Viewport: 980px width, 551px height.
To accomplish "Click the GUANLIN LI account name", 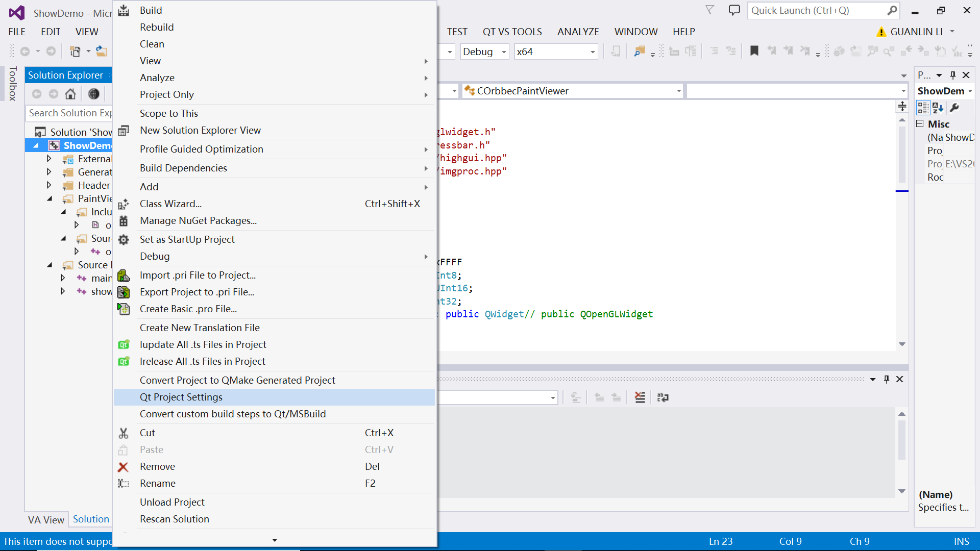I will (x=916, y=32).
